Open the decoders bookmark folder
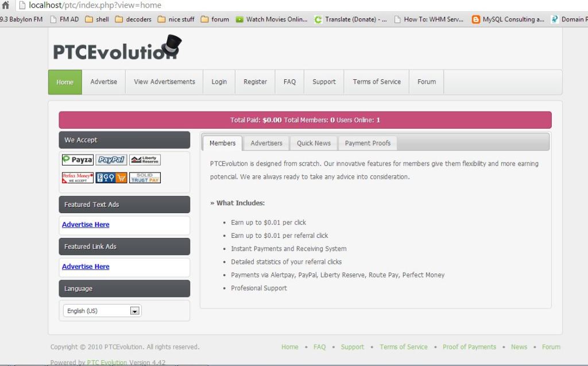Screen dimensions: 588x366 pyautogui.click(x=133, y=19)
